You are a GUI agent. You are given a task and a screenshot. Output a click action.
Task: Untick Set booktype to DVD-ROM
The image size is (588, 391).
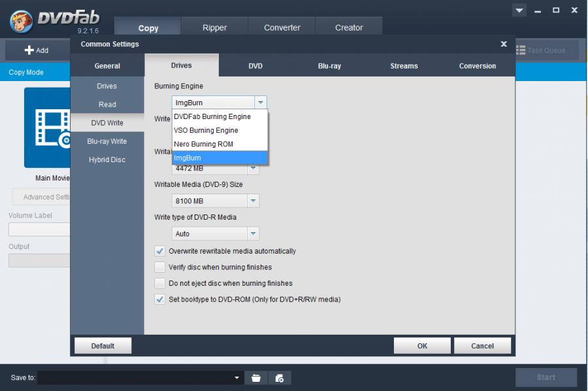click(x=160, y=299)
